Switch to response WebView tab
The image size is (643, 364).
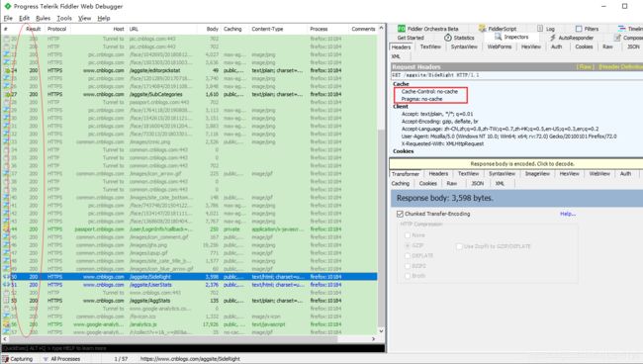click(599, 174)
